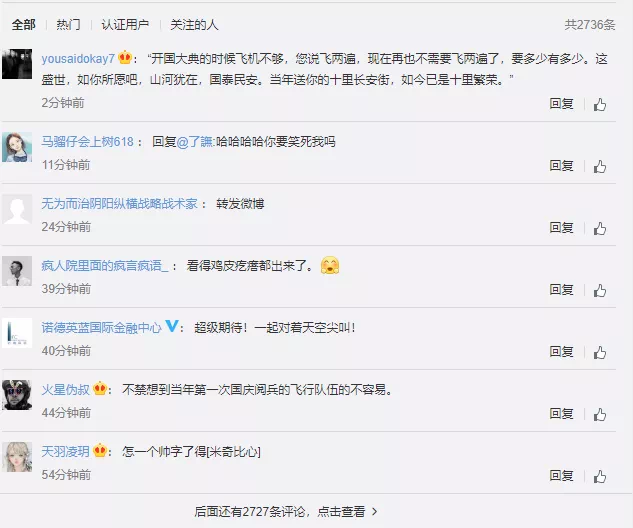Viewport: 633px width, 528px height.
Task: Open profile of 疯人院里面的疯言疯语_
Action: click(x=105, y=266)
